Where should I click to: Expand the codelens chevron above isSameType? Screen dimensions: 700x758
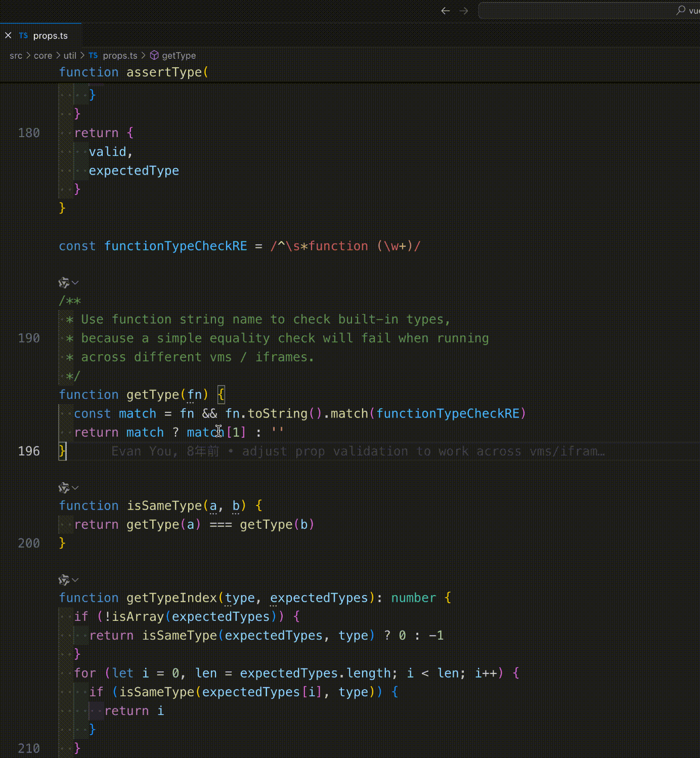[75, 488]
